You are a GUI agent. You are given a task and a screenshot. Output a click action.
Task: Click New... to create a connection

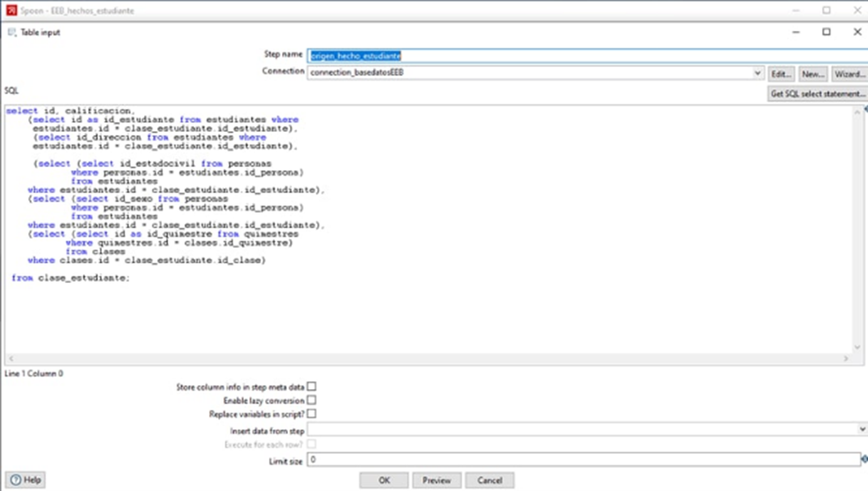(812, 74)
